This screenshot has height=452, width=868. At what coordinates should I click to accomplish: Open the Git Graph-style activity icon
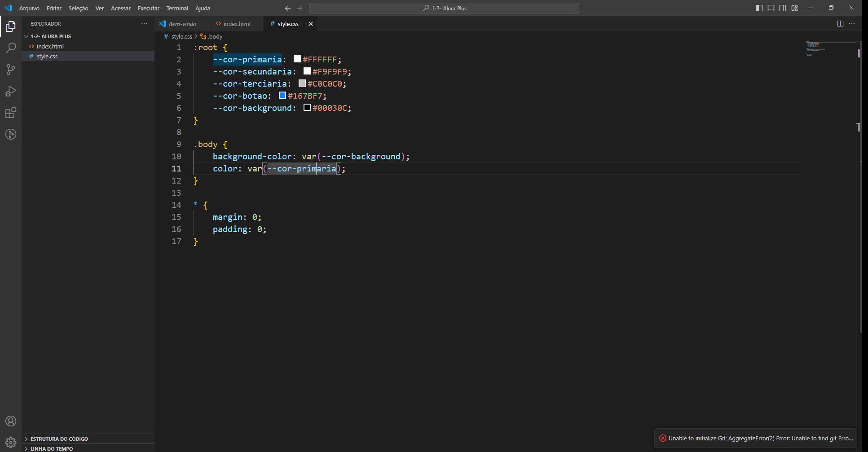pyautogui.click(x=11, y=134)
